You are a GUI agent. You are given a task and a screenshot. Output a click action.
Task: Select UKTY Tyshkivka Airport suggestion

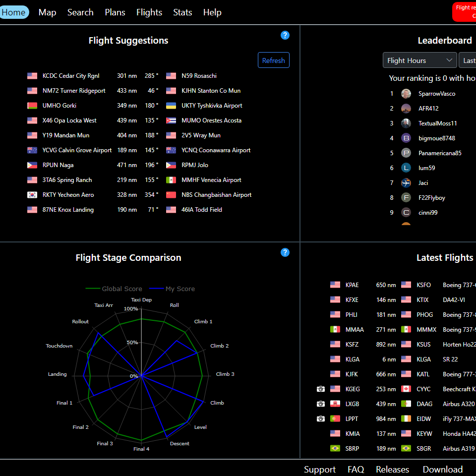[212, 106]
